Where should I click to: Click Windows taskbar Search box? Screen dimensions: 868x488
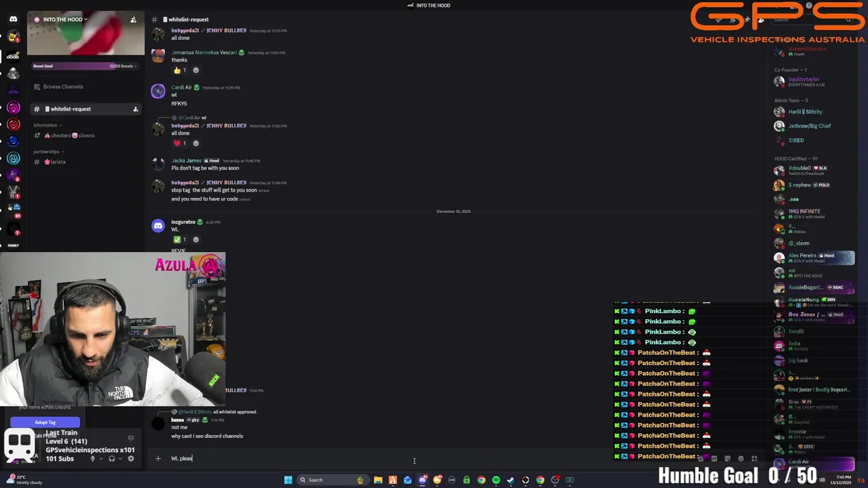tap(332, 480)
